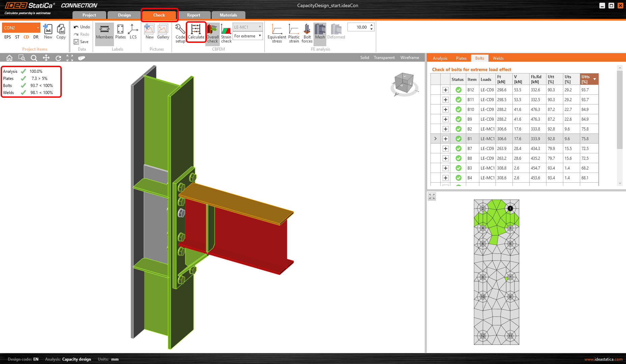626x364 pixels.
Task: Toggle Plates labels
Action: tap(120, 32)
